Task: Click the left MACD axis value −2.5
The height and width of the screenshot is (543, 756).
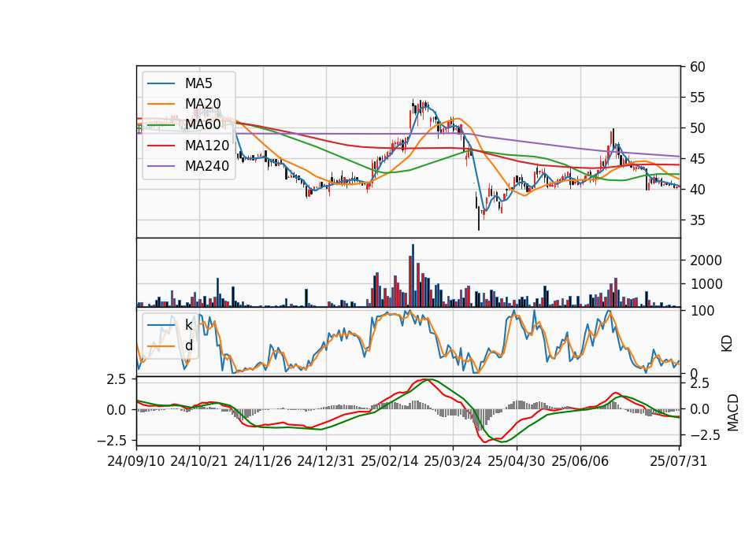Action: 111,441
